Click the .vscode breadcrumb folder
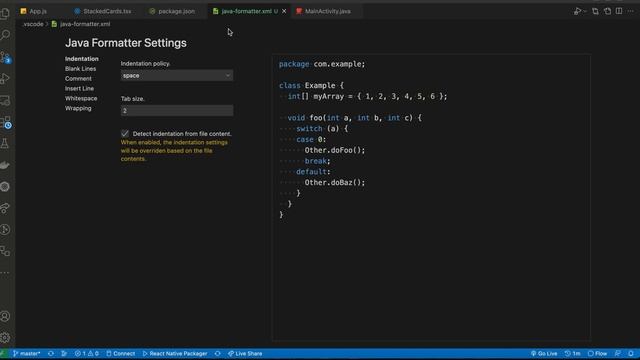The height and width of the screenshot is (360, 640). coord(33,24)
